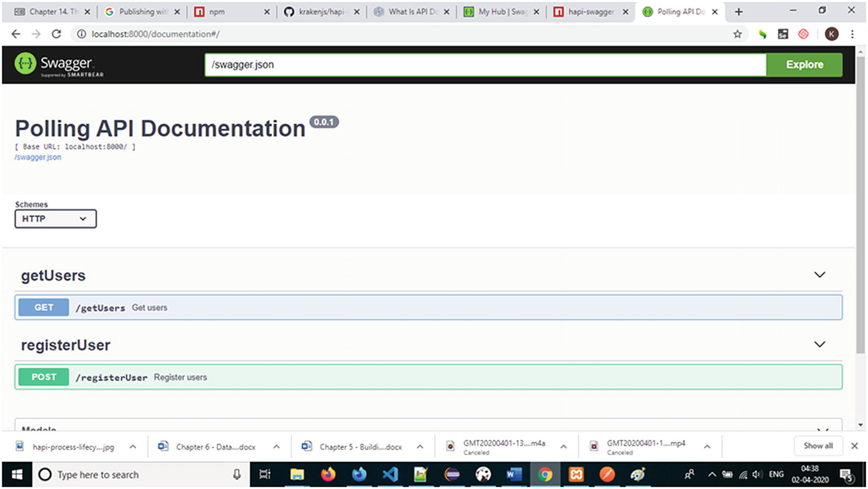The image size is (868, 489).
Task: Open the Chrome three-dot menu
Action: pyautogui.click(x=852, y=34)
